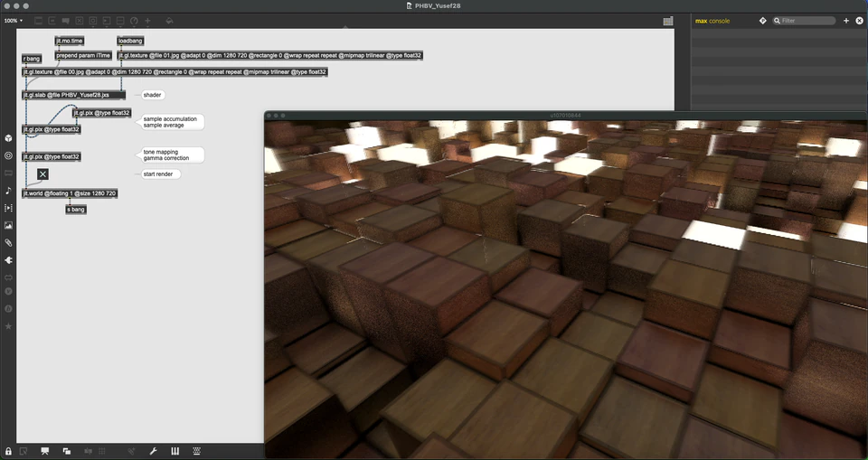Screen dimensions: 868x460
Task: Select the loadbang object
Action: (x=130, y=41)
